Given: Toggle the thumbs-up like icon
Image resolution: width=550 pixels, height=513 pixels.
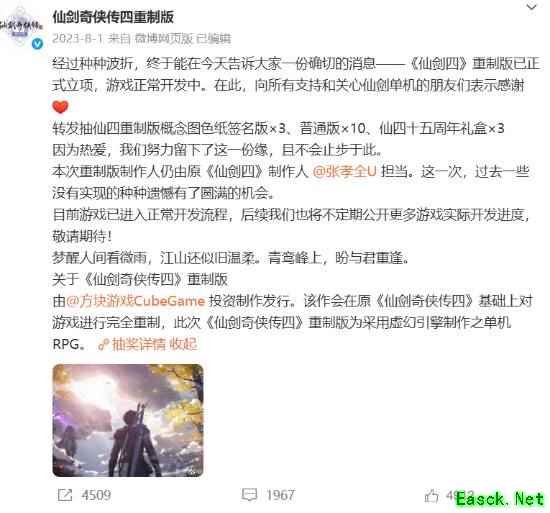Looking at the screenshot, I should click(x=431, y=495).
